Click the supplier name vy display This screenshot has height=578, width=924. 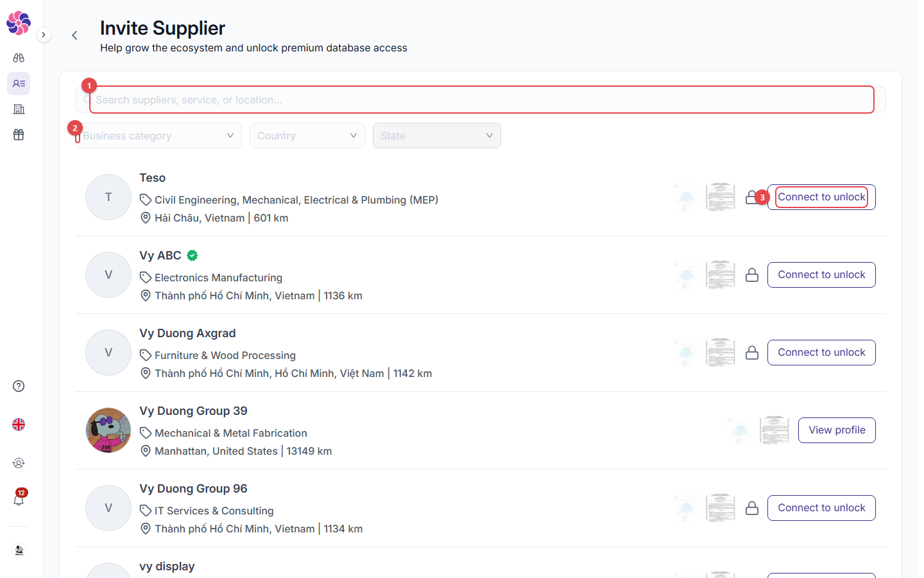[167, 566]
